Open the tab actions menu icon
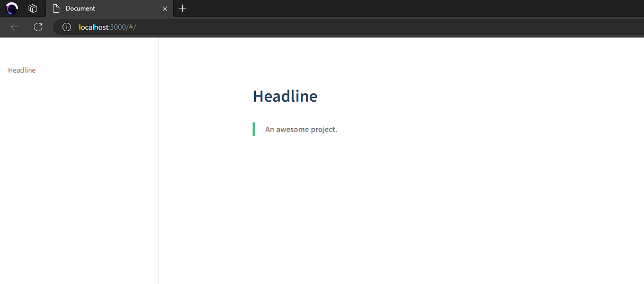 click(33, 8)
